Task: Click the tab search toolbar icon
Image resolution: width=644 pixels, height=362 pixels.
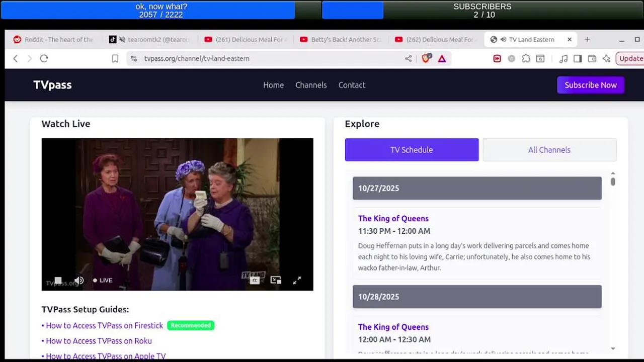Action: point(540,58)
